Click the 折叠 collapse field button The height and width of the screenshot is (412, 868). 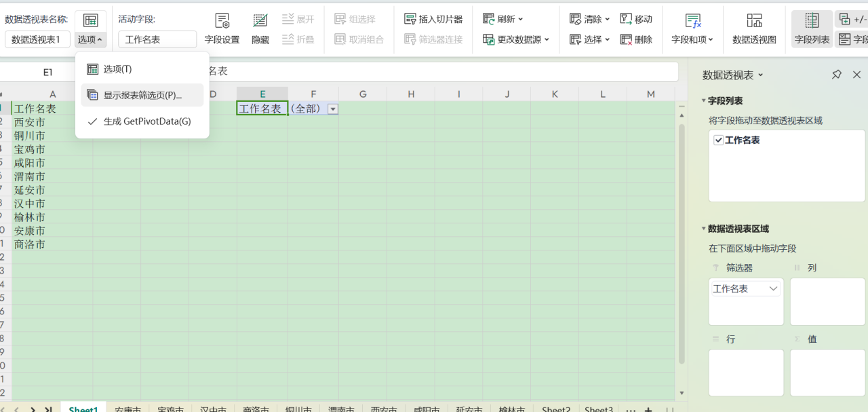pos(298,39)
